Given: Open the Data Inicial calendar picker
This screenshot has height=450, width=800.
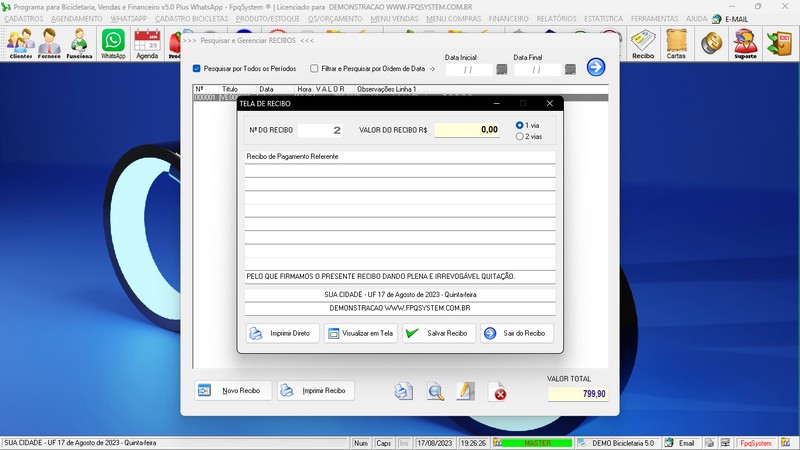Looking at the screenshot, I should (x=502, y=69).
